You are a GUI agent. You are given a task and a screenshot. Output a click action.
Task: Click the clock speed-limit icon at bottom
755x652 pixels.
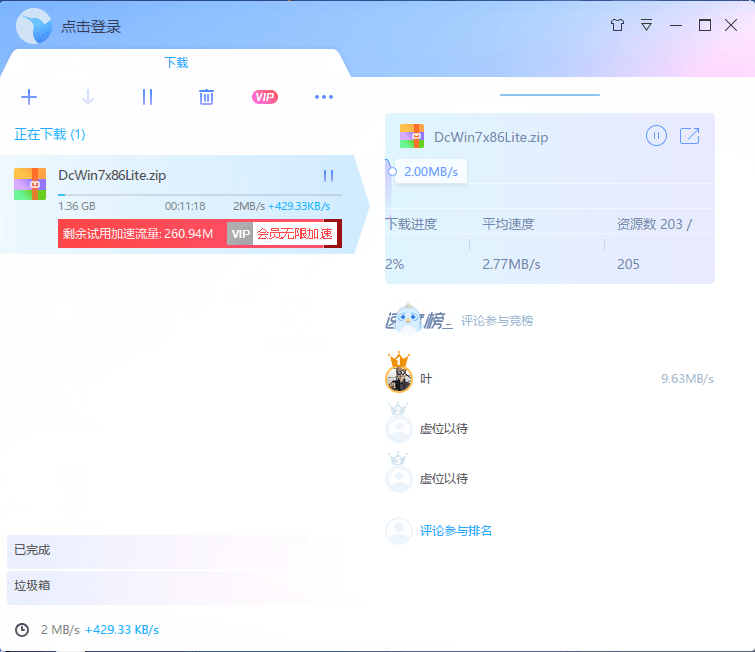tap(22, 630)
